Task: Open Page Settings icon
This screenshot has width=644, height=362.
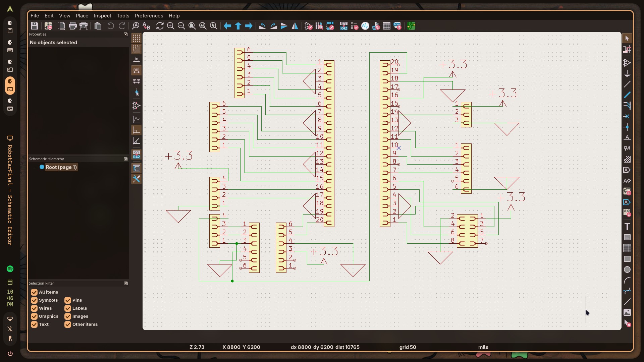Action: (x=62, y=26)
